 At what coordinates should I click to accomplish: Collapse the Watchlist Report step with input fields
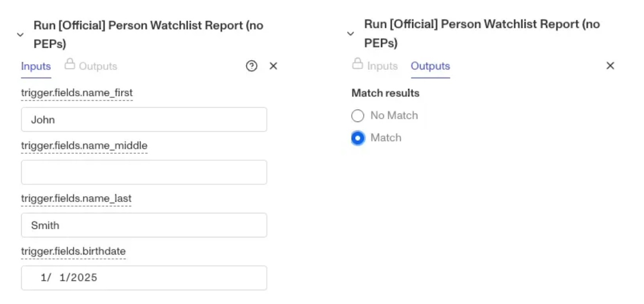tap(20, 34)
